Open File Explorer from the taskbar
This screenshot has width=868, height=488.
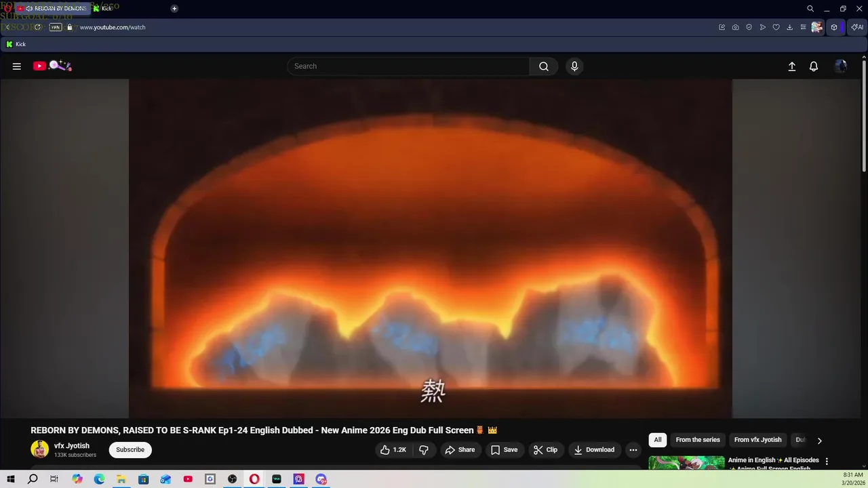pos(121,479)
